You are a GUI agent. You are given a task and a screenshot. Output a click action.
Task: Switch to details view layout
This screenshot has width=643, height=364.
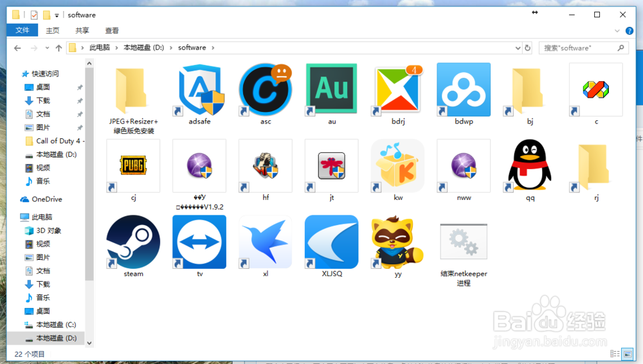(x=615, y=354)
